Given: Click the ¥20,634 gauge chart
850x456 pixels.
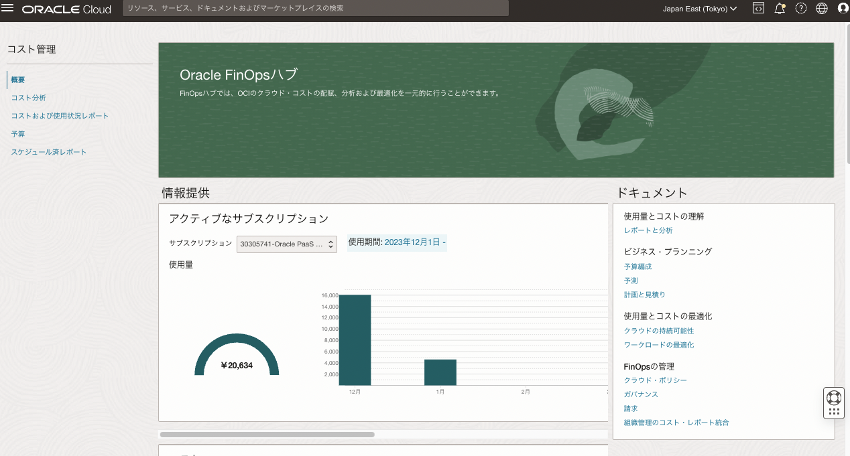Looking at the screenshot, I should [x=237, y=355].
